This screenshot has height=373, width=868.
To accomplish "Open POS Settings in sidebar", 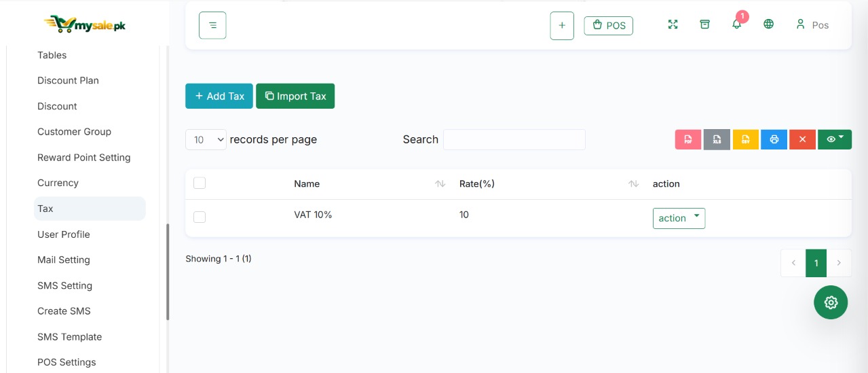I will (67, 362).
